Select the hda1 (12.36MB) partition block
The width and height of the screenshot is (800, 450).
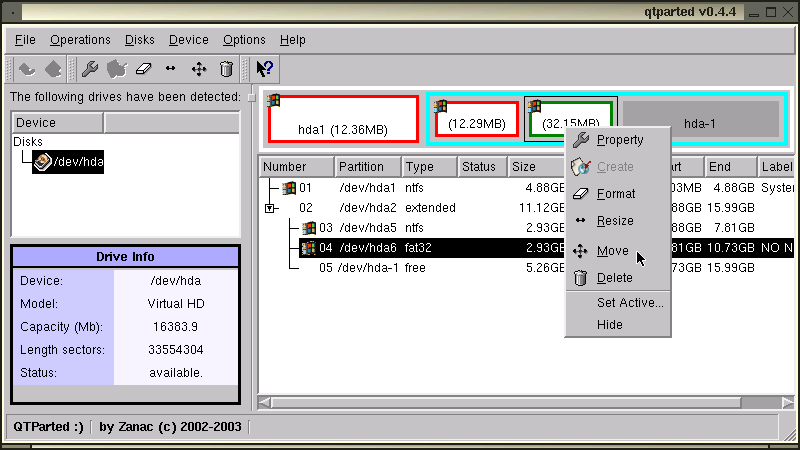click(343, 119)
